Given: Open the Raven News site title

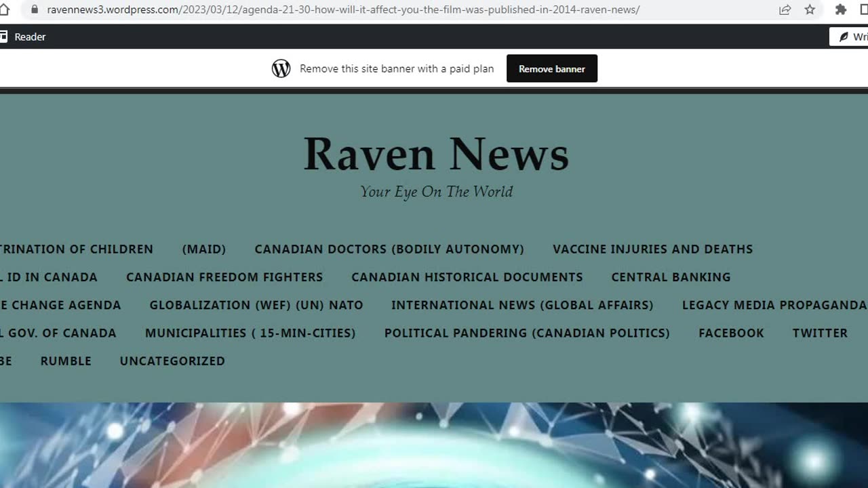Looking at the screenshot, I should [x=436, y=154].
